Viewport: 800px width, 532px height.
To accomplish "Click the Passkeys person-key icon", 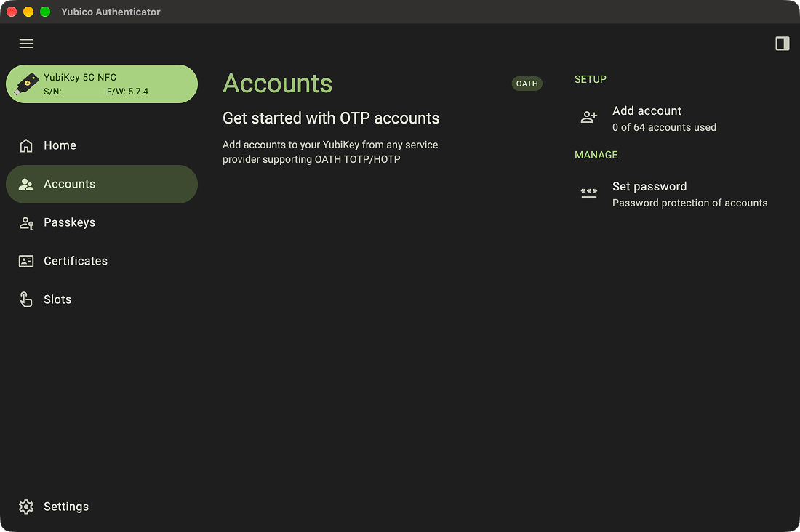I will [x=26, y=223].
